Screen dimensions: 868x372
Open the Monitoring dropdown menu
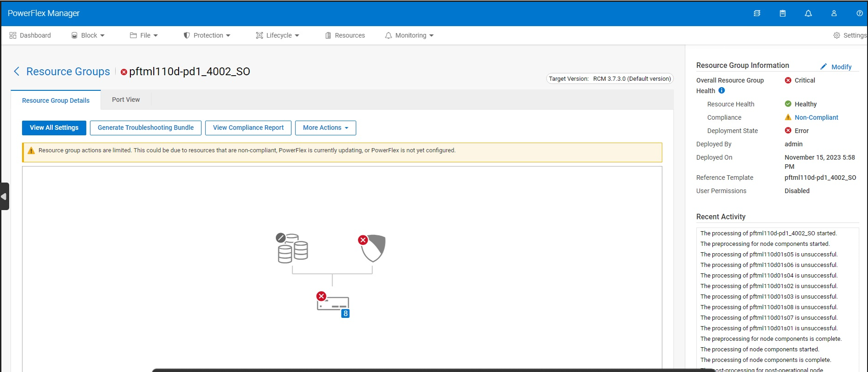point(409,35)
